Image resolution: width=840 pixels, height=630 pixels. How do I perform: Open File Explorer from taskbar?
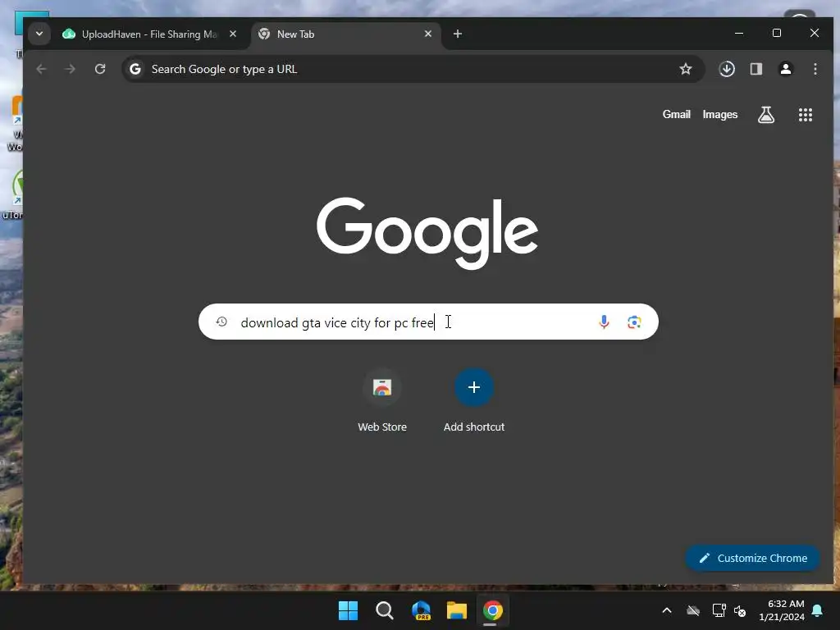point(457,610)
